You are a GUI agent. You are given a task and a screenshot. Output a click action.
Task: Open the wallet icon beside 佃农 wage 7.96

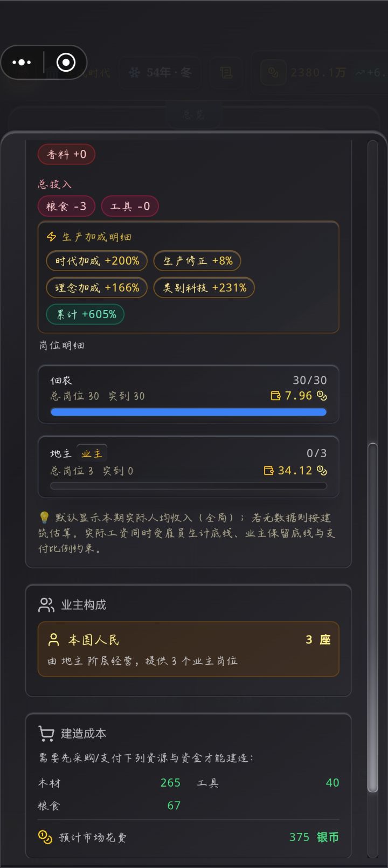pos(276,395)
